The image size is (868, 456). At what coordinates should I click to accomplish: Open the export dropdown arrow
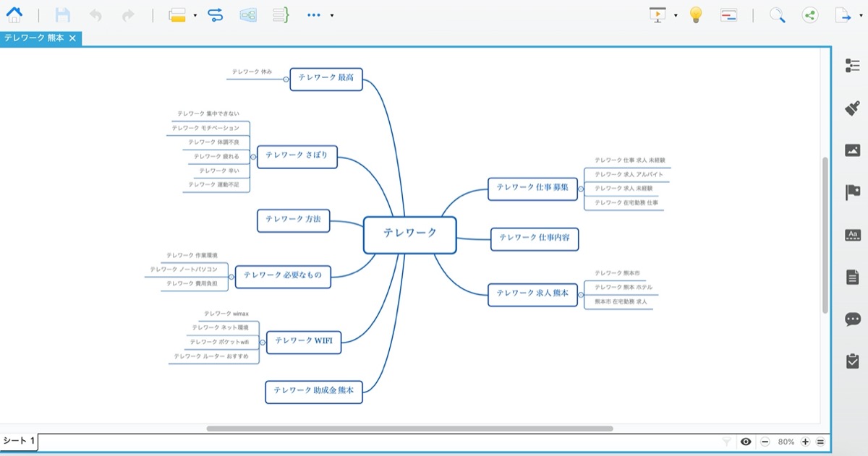861,15
